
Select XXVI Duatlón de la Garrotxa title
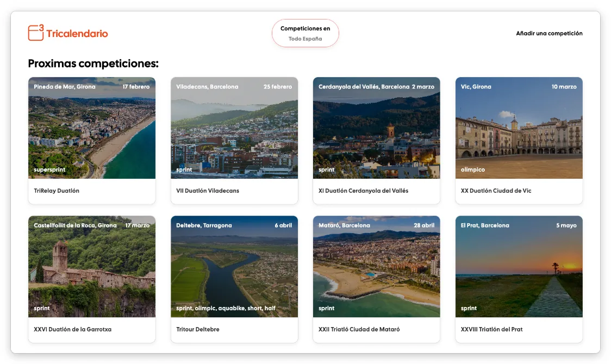tap(72, 329)
